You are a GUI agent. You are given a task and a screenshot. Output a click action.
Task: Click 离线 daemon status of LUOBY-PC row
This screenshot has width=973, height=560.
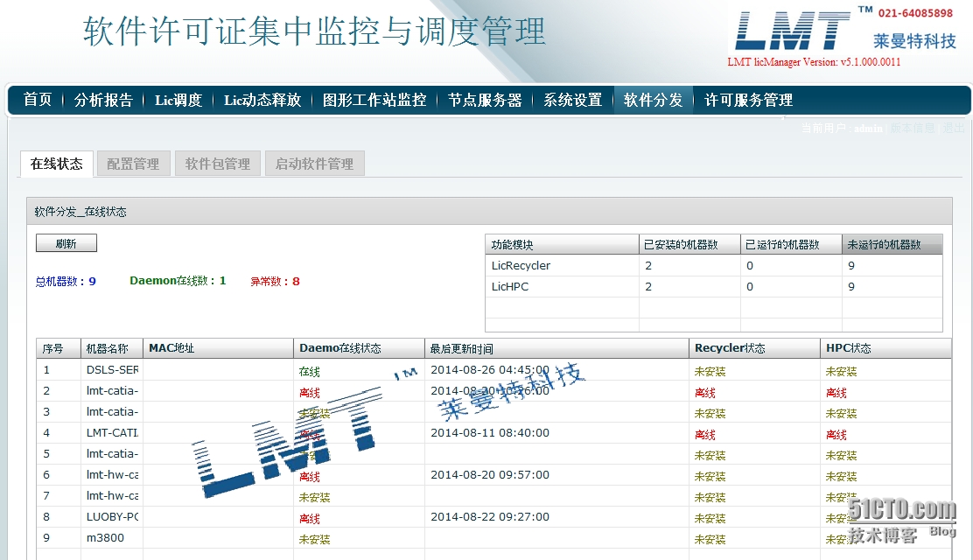[x=309, y=518]
